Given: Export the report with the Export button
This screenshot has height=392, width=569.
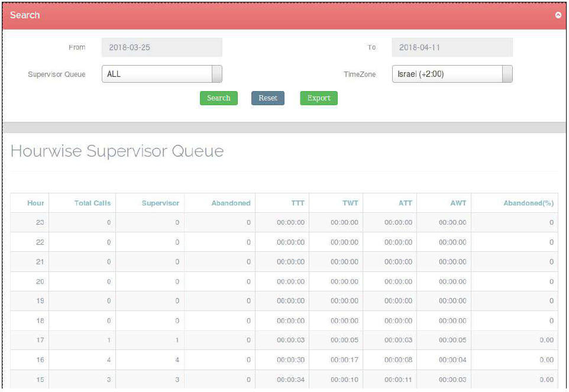Looking at the screenshot, I should tap(319, 98).
